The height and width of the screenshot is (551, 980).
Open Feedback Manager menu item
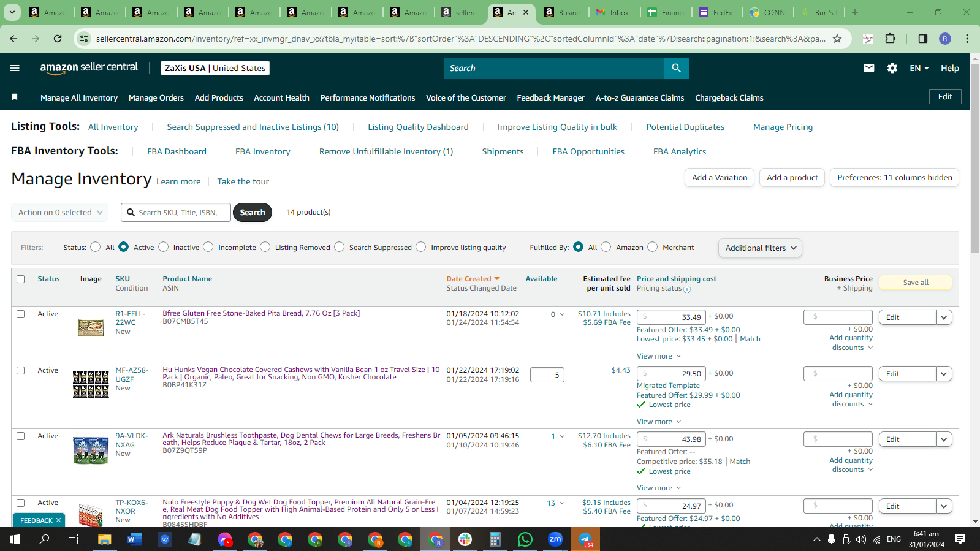coord(550,97)
